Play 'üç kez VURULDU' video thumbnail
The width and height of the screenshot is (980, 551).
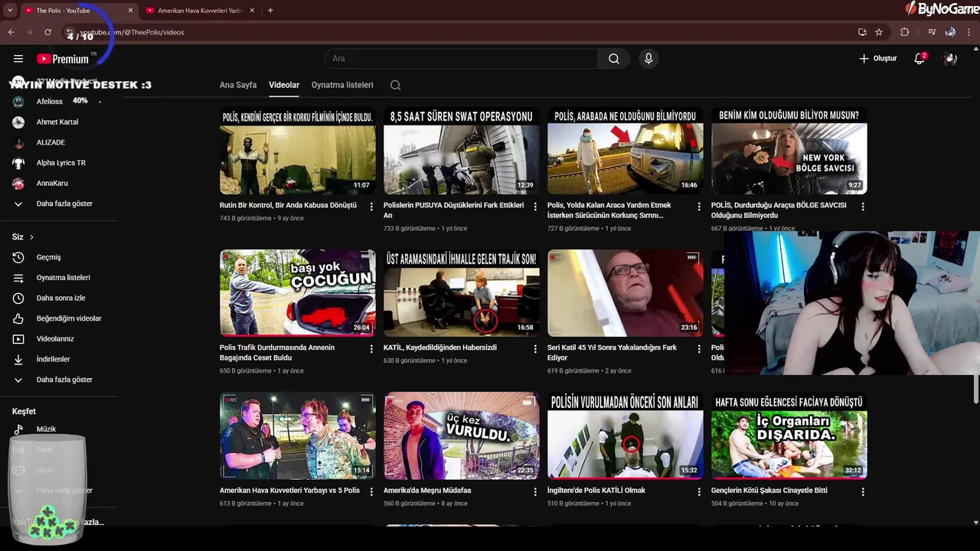click(x=461, y=435)
